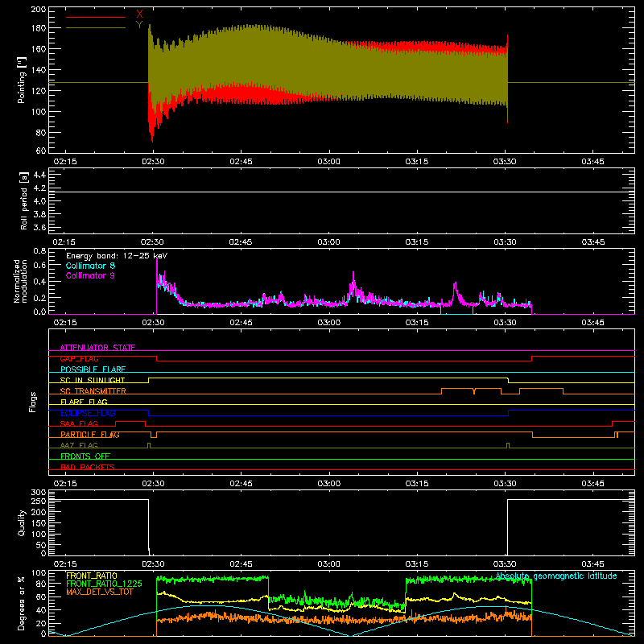
Task: Click the cyan 'Collimator 8' legend entry
Action: [x=90, y=266]
